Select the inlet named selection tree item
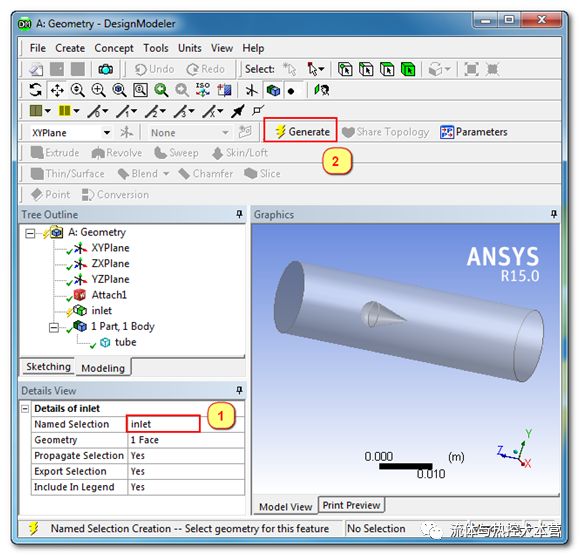Screen dimensions: 580x556 pyautogui.click(x=102, y=311)
